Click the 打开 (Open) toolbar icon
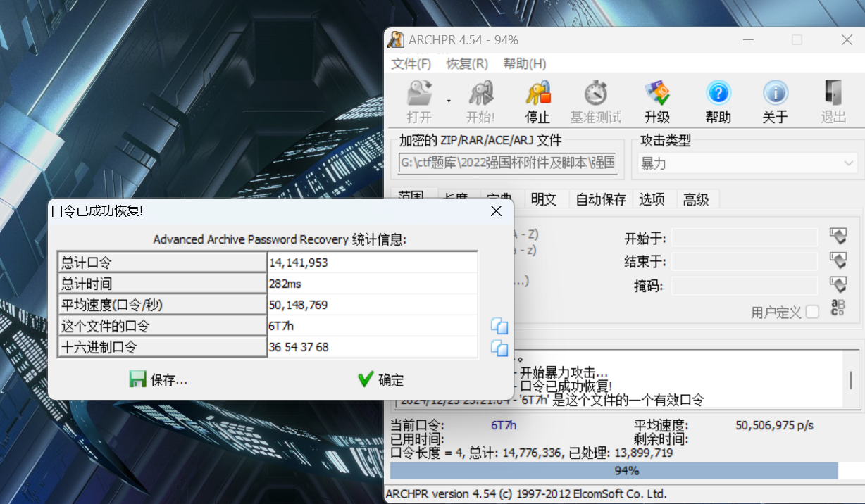 [420, 93]
